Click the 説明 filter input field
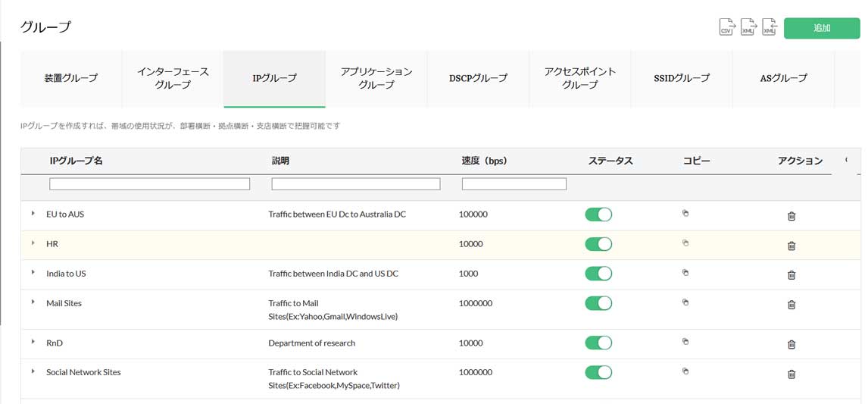Viewport: 868px width, 404px height. pos(355,184)
